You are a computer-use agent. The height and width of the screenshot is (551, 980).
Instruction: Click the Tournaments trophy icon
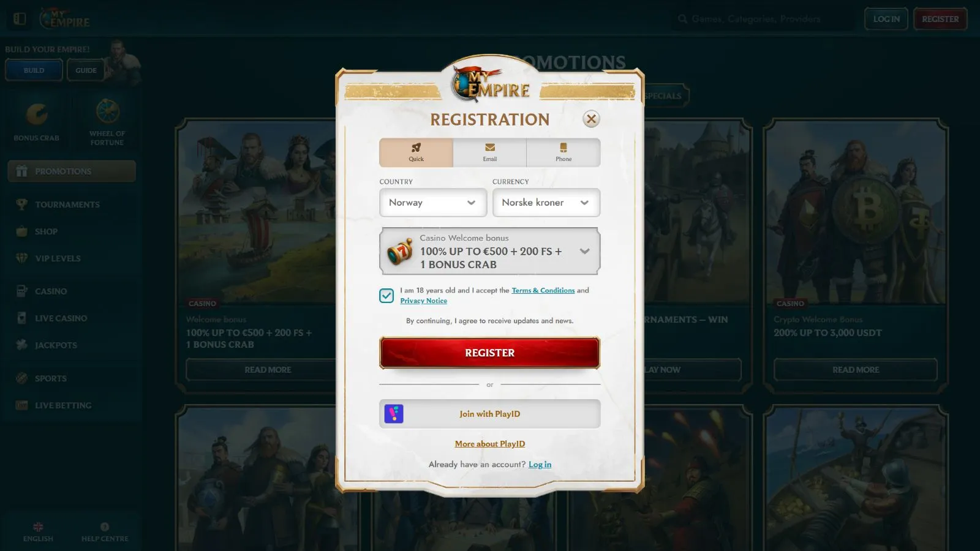22,204
